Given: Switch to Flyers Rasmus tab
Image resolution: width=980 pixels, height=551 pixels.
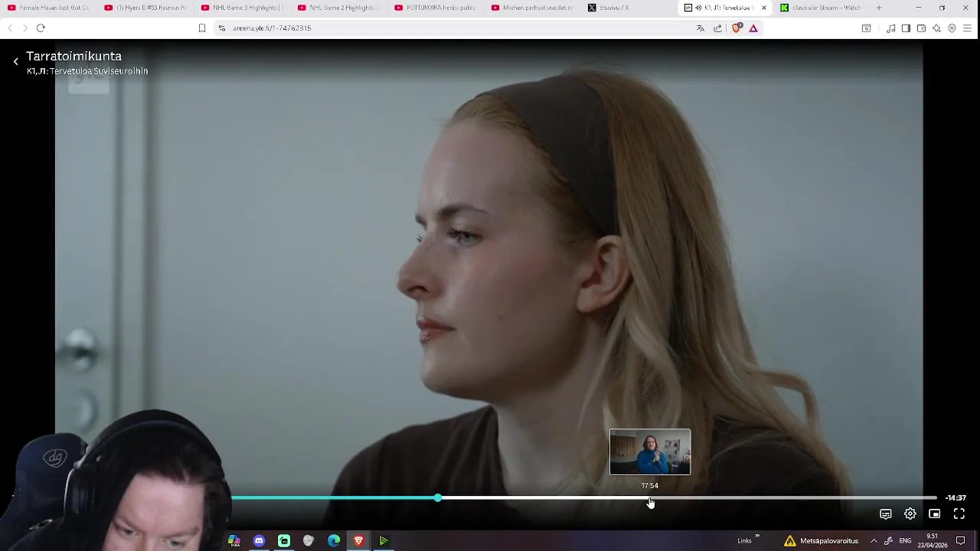Looking at the screenshot, I should 145,8.
